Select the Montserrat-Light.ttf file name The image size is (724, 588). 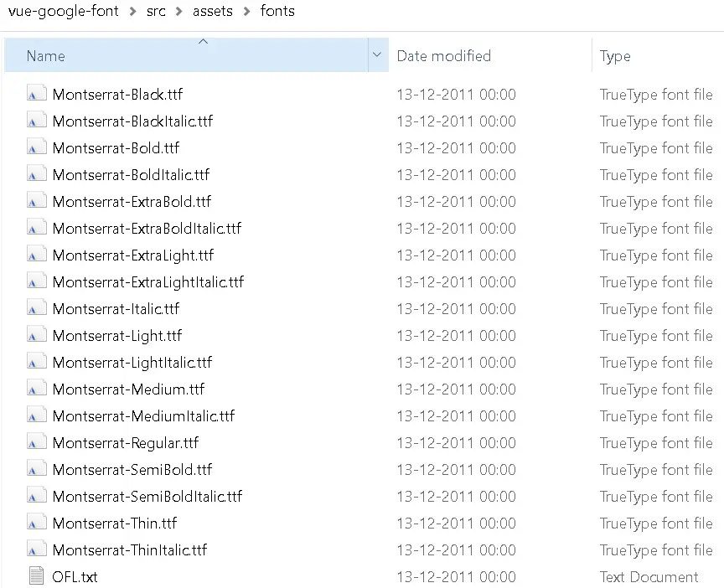(117, 336)
